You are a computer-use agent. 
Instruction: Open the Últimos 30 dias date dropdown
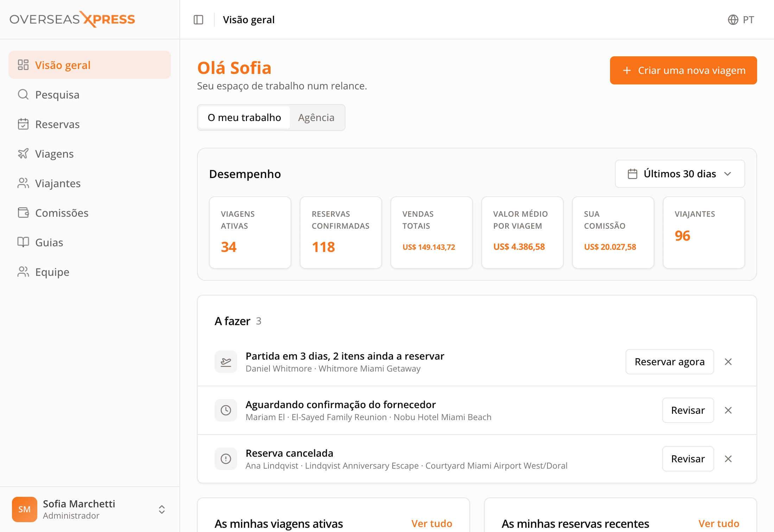(x=680, y=174)
